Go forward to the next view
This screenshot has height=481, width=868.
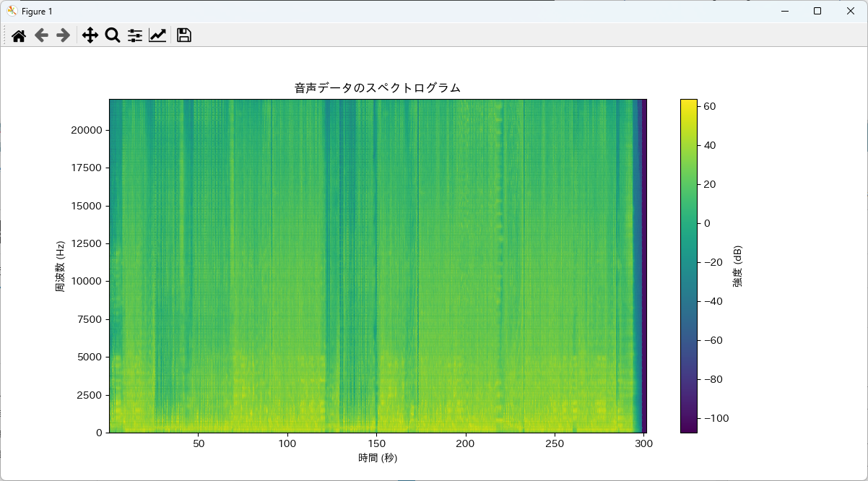64,34
